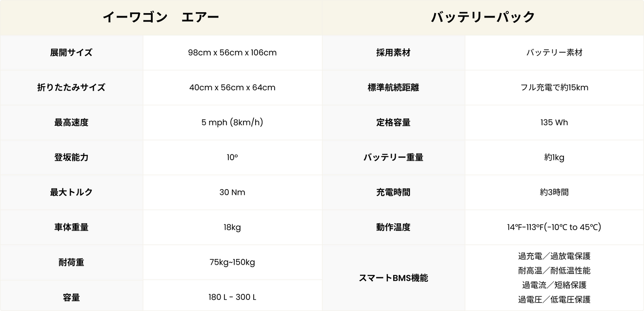Select the フル充電で約15km value
644x311 pixels.
point(554,88)
